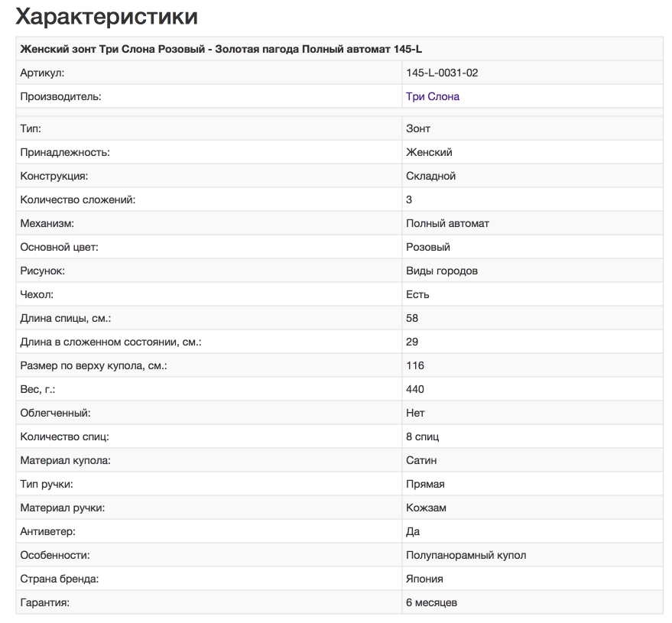The width and height of the screenshot is (672, 623).
Task: Select the 6 месяцев warranty value
Action: click(432, 603)
